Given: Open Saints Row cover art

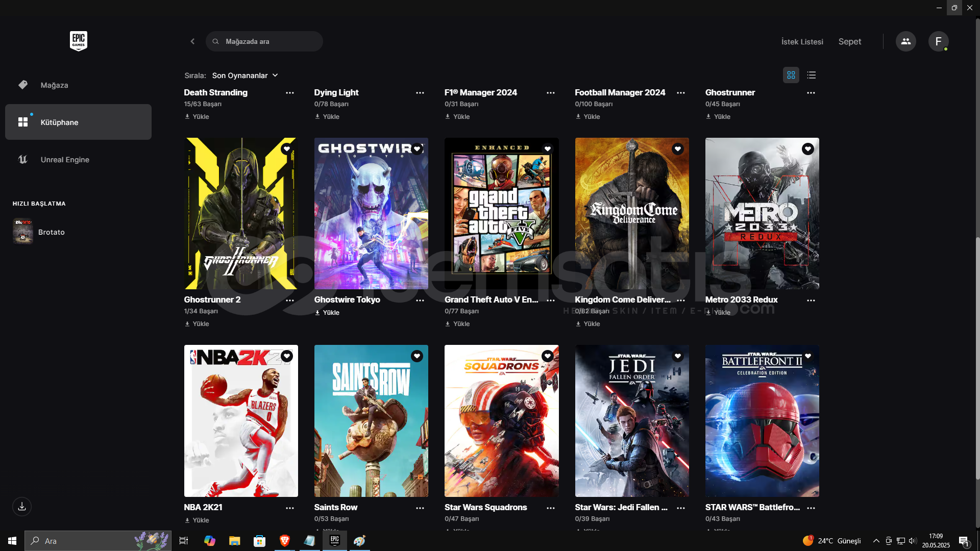Looking at the screenshot, I should (x=371, y=421).
